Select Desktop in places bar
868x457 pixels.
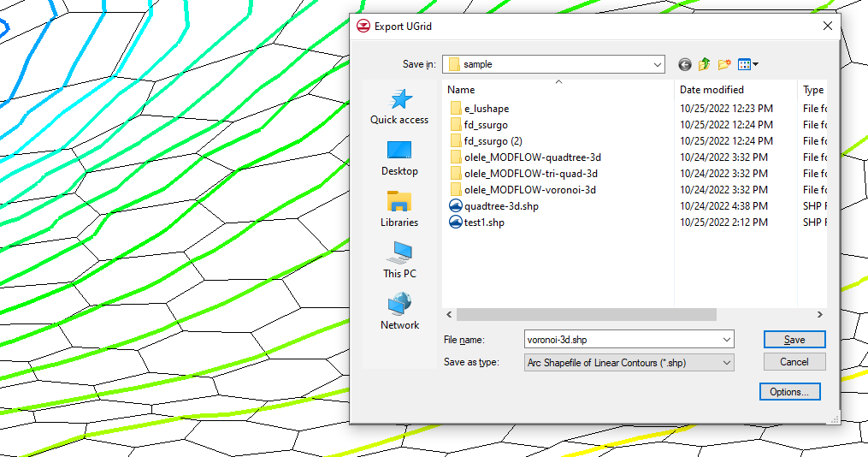[x=399, y=157]
